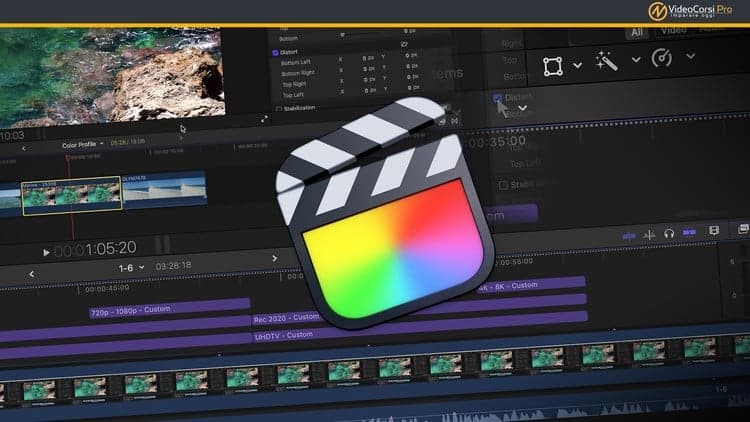Open the Color Profile dropdown

coord(83,144)
